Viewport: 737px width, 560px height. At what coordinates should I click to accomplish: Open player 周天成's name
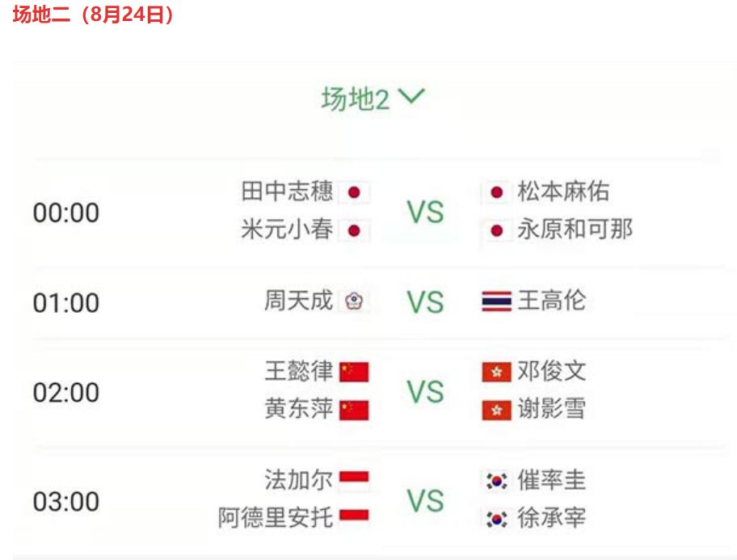coord(298,301)
